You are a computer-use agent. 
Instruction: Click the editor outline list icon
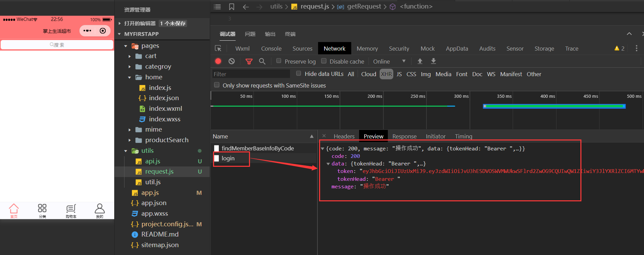[x=217, y=6]
